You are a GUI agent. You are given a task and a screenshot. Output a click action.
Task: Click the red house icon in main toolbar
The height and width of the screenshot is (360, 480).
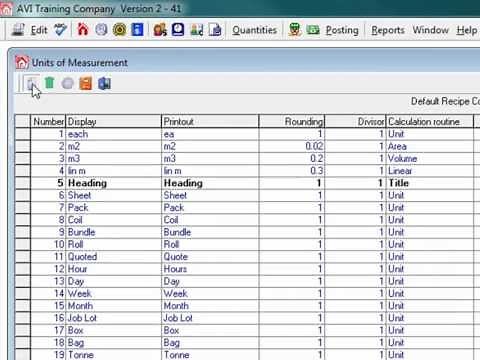point(83,29)
